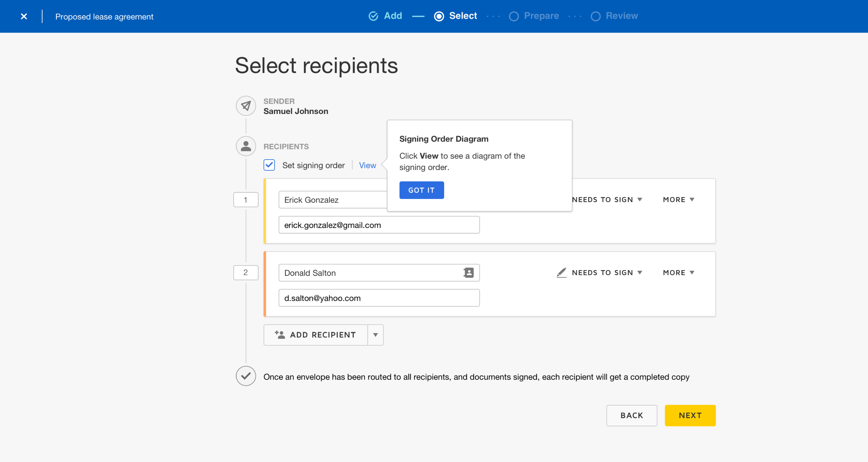Viewport: 868px width, 462px height.
Task: Return to the Add step tab
Action: click(x=392, y=16)
